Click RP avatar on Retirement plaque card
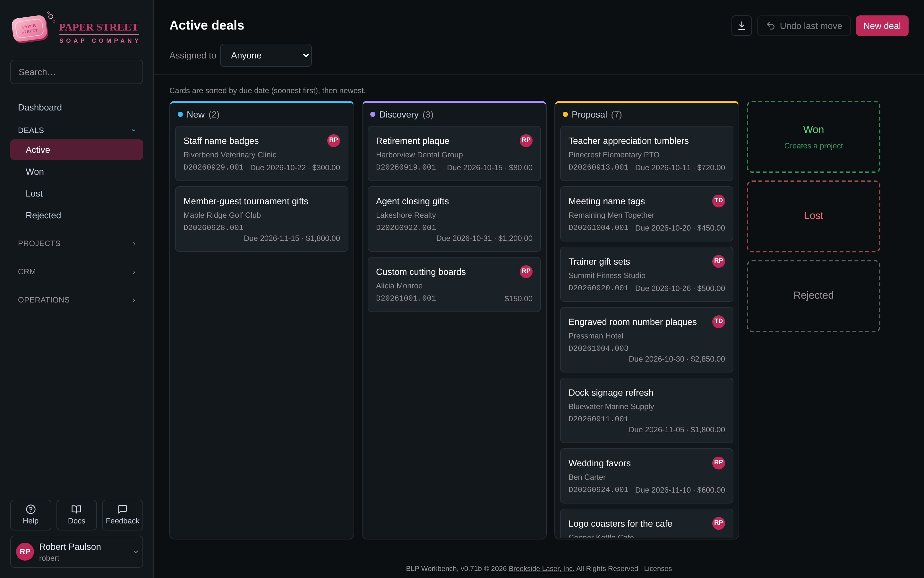The height and width of the screenshot is (578, 924). click(526, 140)
